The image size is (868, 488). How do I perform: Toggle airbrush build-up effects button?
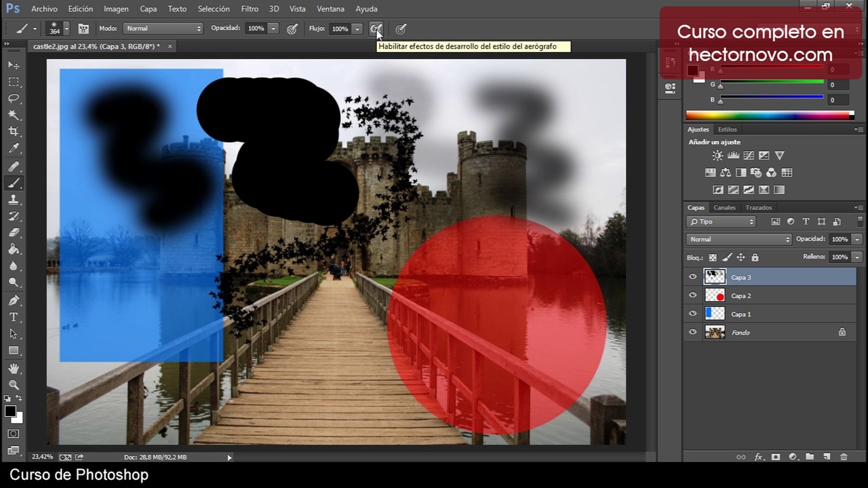click(x=376, y=28)
